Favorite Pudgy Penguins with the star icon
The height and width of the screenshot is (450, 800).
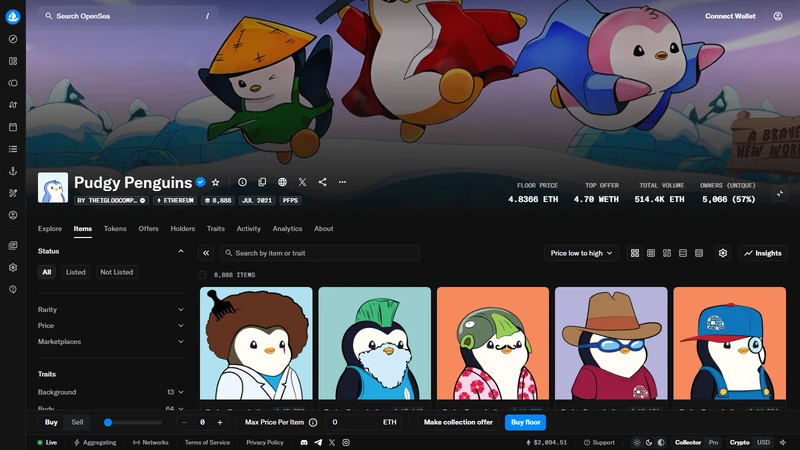coord(215,182)
